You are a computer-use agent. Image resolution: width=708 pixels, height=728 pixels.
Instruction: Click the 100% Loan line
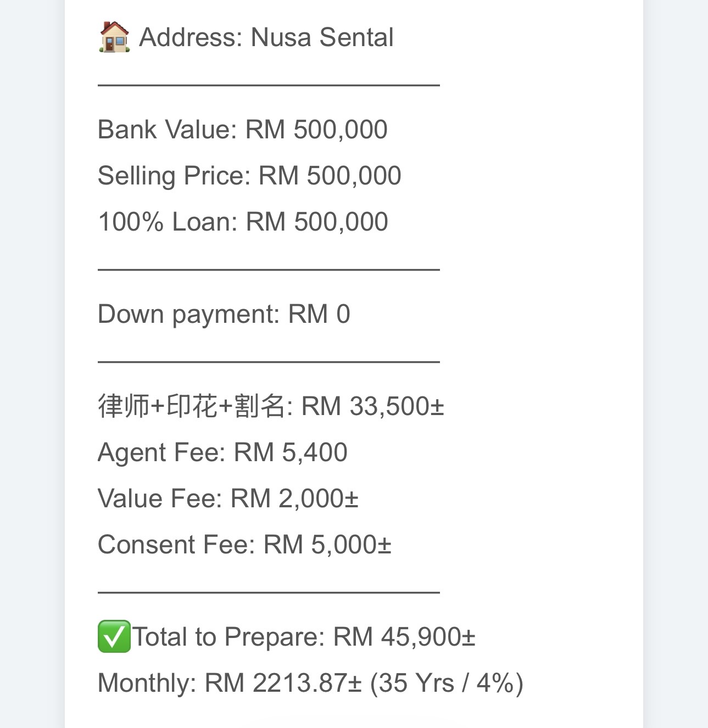point(242,222)
